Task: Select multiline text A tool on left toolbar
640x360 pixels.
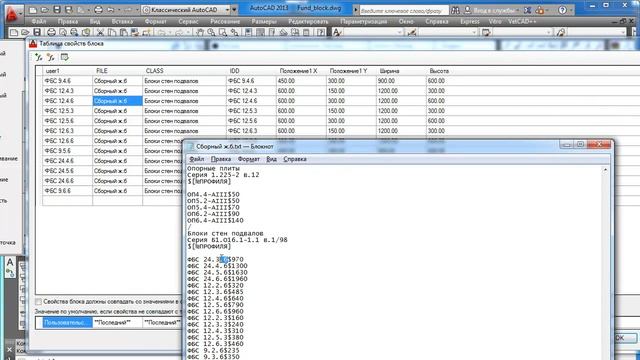Action: tap(10, 262)
